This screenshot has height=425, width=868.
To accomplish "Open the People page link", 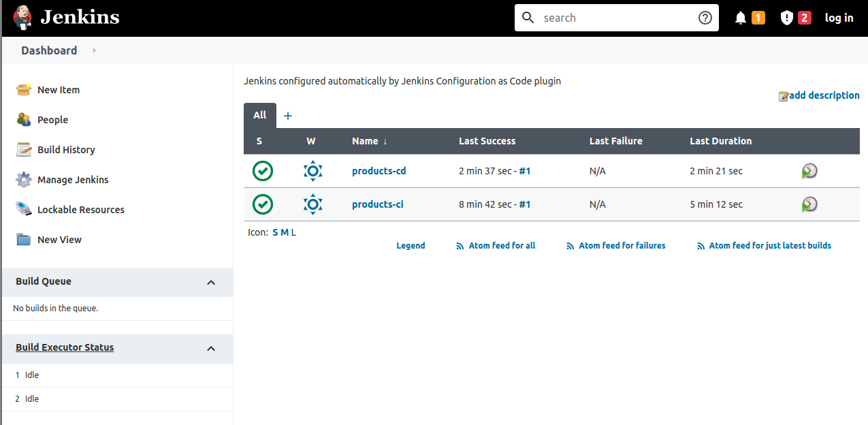I will (x=52, y=120).
